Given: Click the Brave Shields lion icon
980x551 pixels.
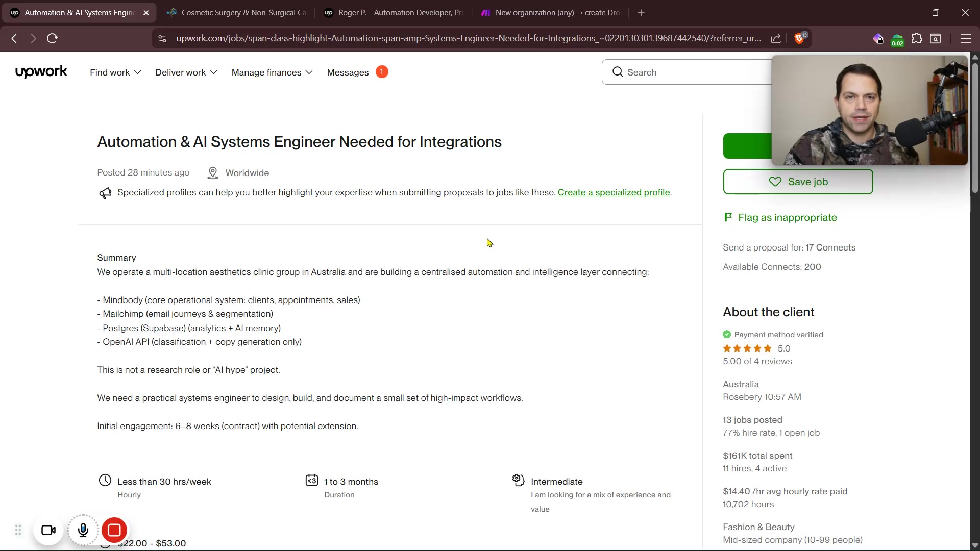Looking at the screenshot, I should coord(800,39).
